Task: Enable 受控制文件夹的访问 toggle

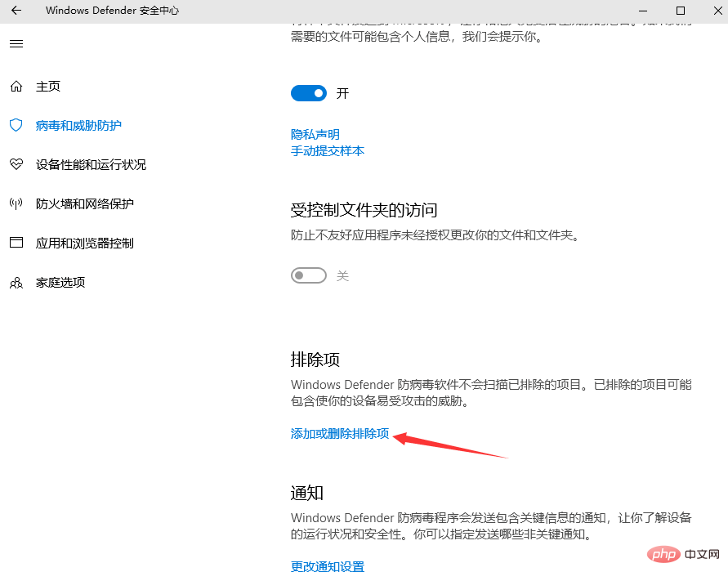Action: [x=309, y=275]
